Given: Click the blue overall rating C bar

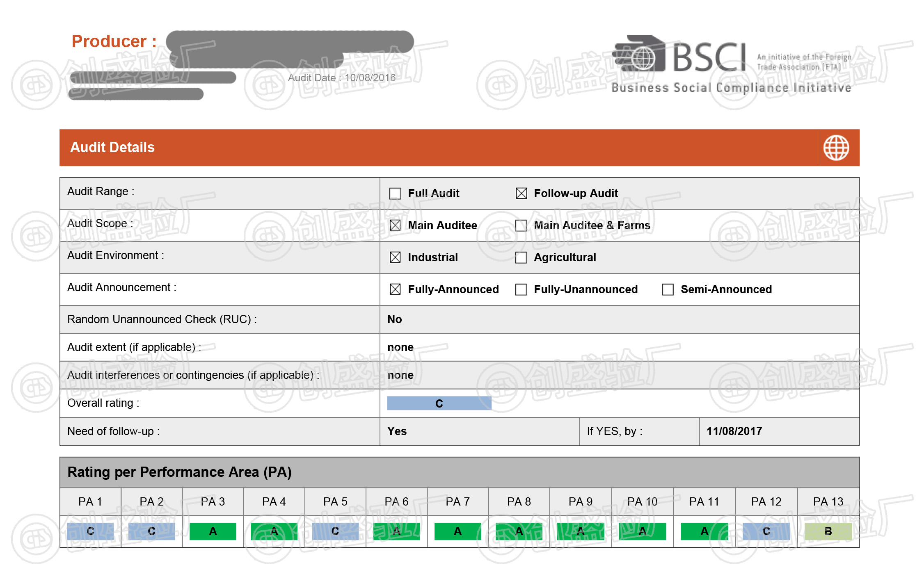Looking at the screenshot, I should click(x=439, y=403).
